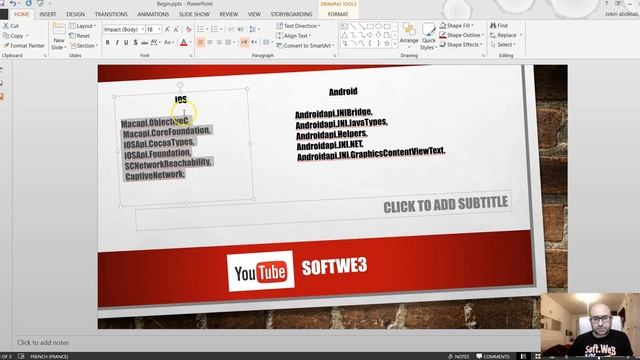
Task: Toggle Italic formatting
Action: pos(117,42)
